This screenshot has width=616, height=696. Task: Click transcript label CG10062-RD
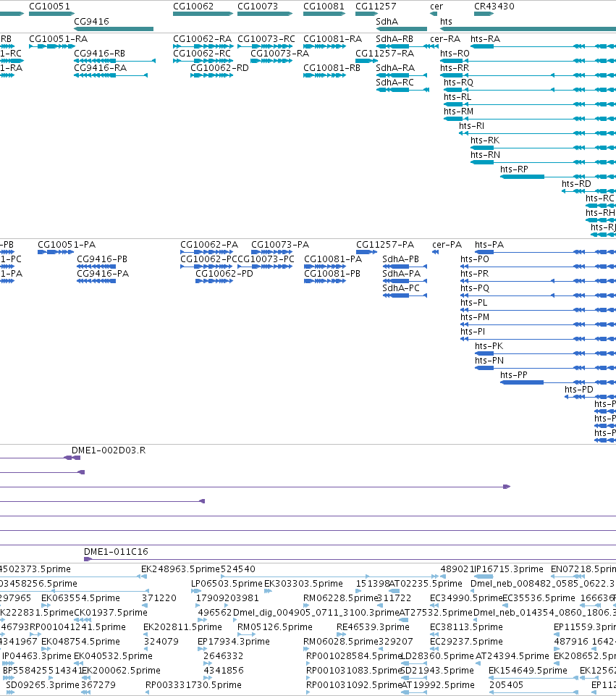pyautogui.click(x=219, y=67)
